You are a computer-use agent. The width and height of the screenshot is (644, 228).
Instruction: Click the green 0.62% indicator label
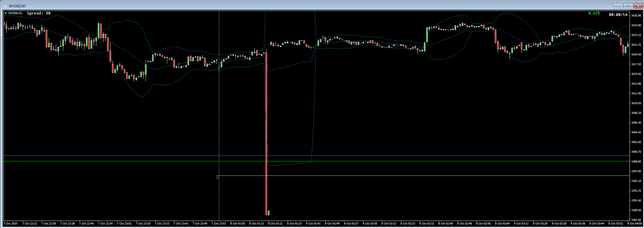click(594, 13)
